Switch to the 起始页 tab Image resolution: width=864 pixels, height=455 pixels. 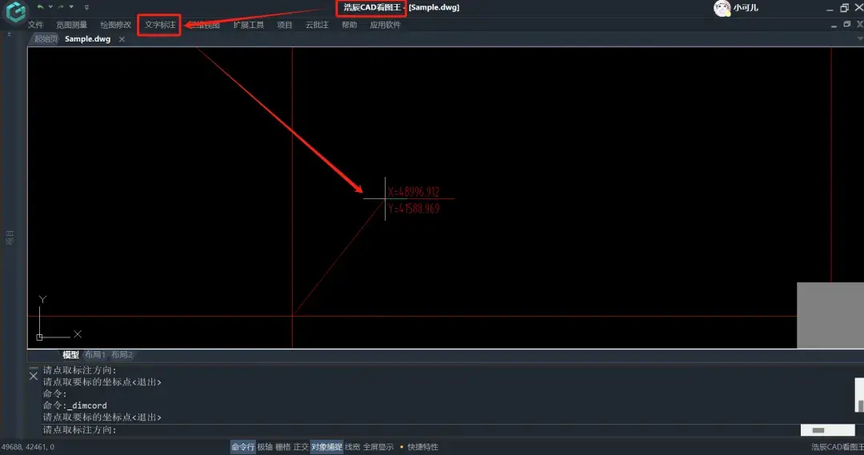point(46,39)
